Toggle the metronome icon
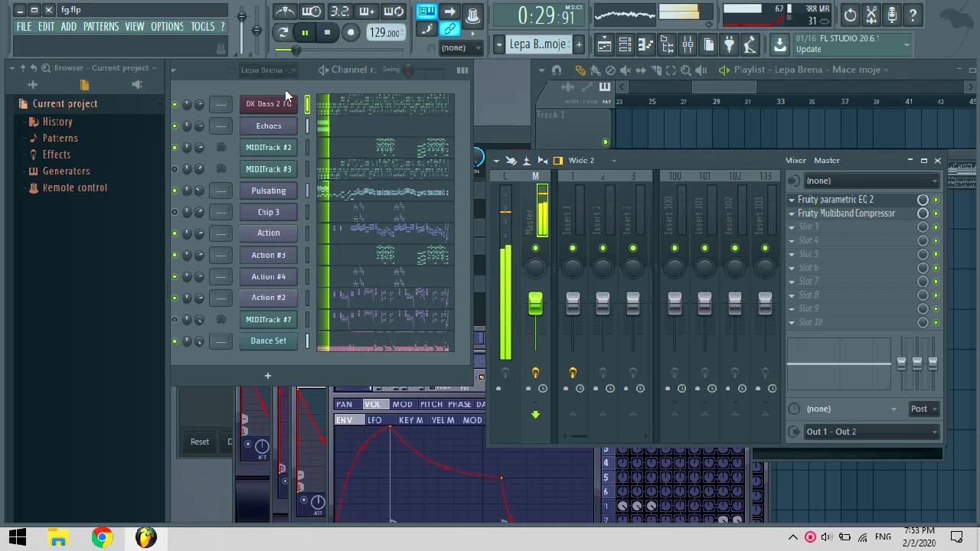The width and height of the screenshot is (980, 551). [x=285, y=11]
